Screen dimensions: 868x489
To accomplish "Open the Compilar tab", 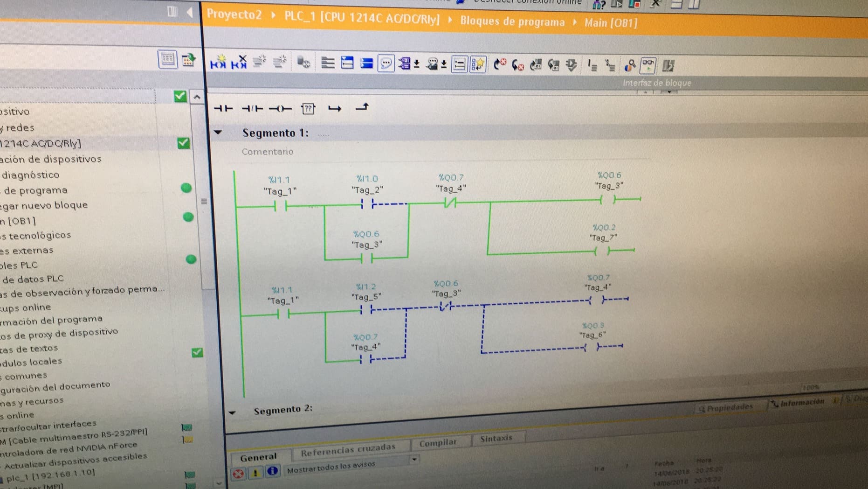I will click(437, 443).
